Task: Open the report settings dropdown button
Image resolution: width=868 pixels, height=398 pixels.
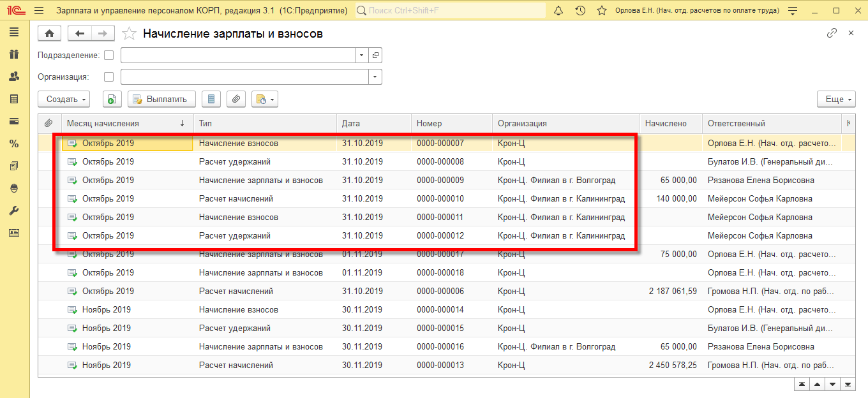Action: point(265,99)
